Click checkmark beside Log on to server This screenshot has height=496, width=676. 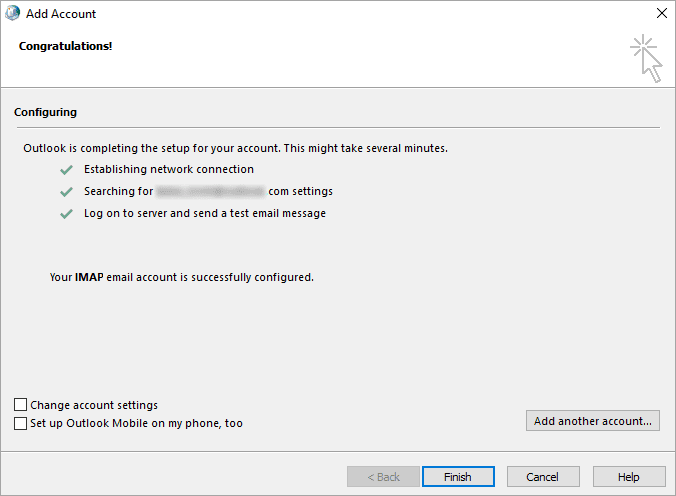pos(66,214)
